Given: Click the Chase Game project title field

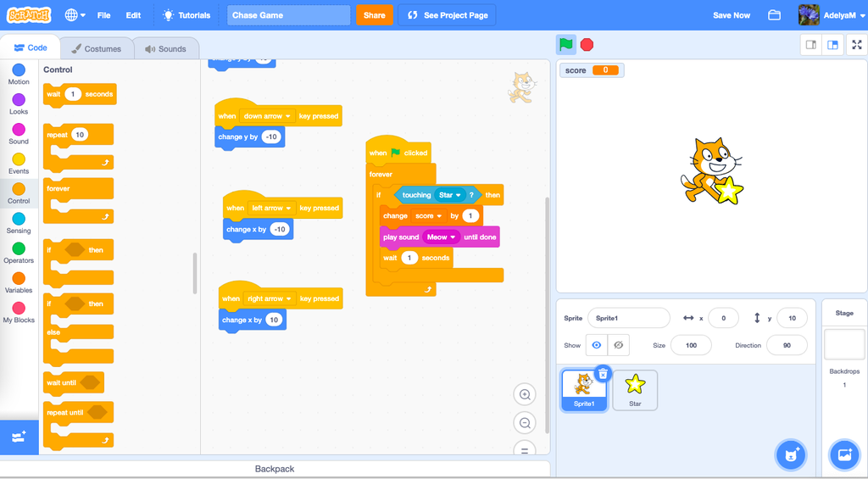Looking at the screenshot, I should pos(288,15).
